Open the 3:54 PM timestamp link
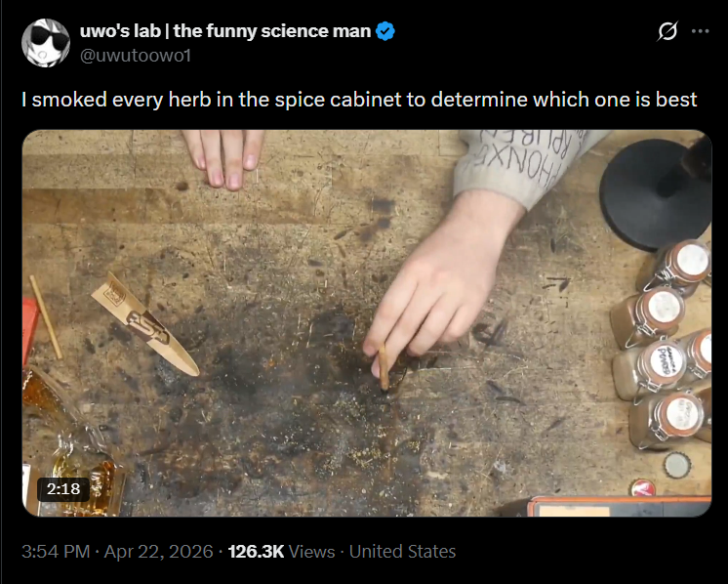The width and height of the screenshot is (728, 584). (x=56, y=552)
